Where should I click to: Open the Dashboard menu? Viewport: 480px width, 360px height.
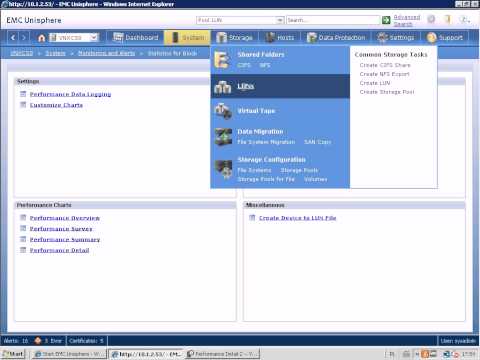click(x=135, y=37)
